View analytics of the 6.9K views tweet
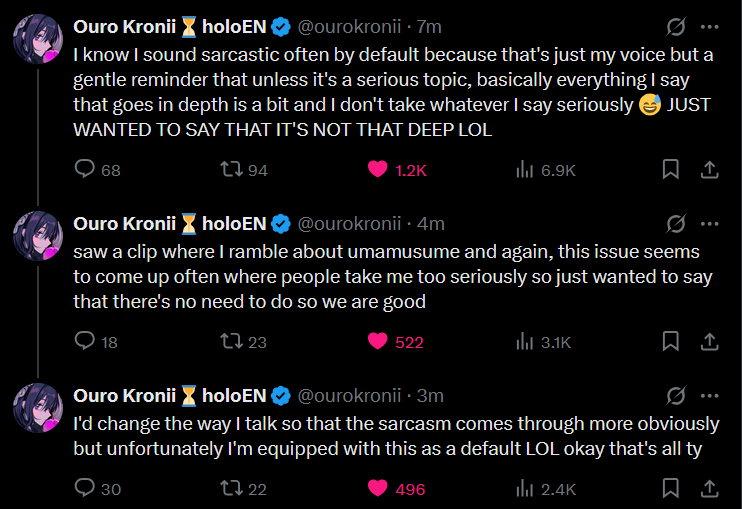742x509 pixels. pos(524,170)
